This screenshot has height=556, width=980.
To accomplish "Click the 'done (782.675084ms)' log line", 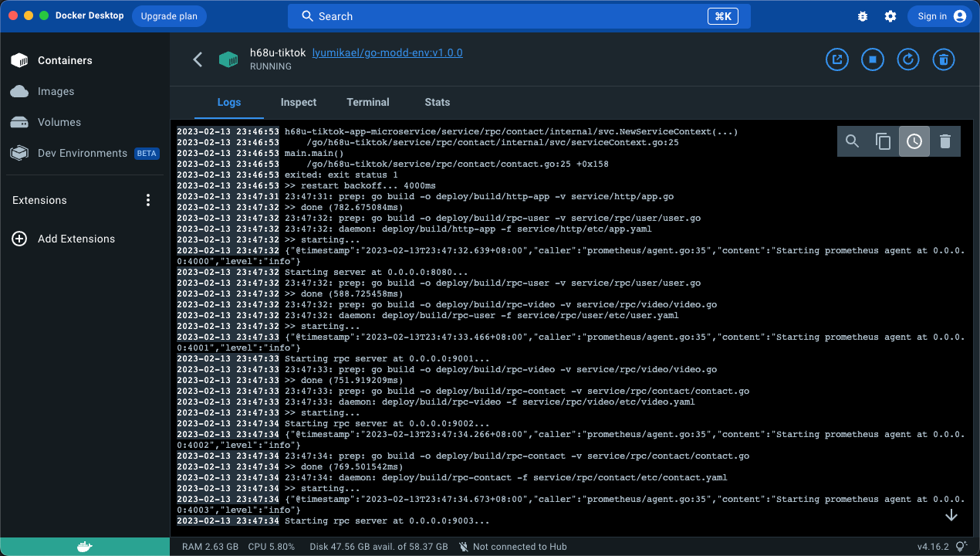I will pos(344,208).
